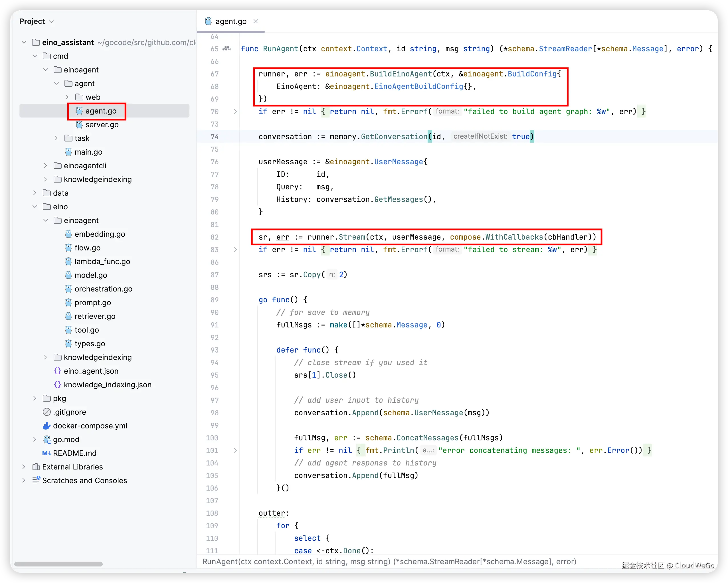Expand the pkg folder
Viewport: 728px width, 583px height.
click(35, 398)
